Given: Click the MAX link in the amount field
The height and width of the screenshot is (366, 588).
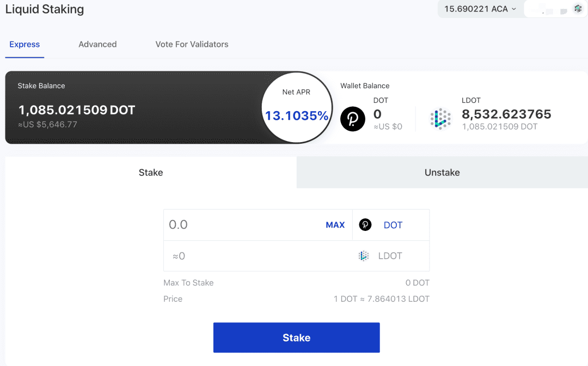Looking at the screenshot, I should click(x=335, y=225).
